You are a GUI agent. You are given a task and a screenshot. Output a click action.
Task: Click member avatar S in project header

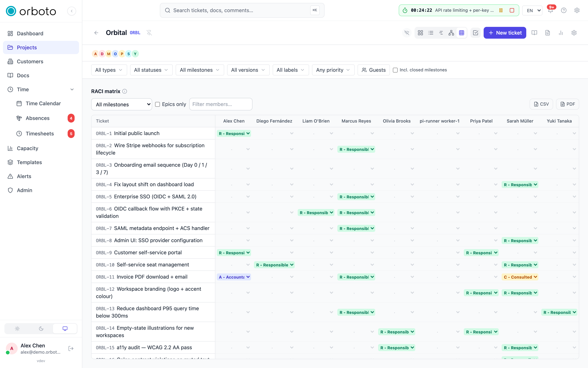click(129, 54)
